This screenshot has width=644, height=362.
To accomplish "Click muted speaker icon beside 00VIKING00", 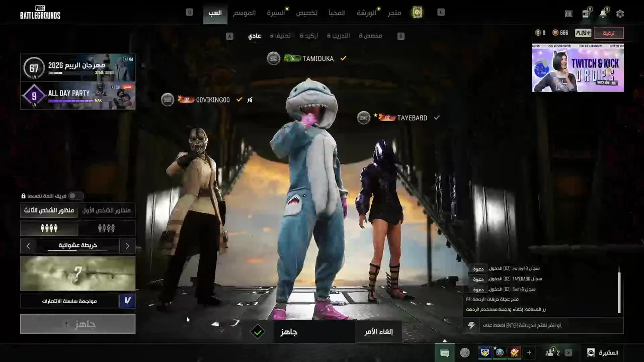I will click(x=250, y=100).
